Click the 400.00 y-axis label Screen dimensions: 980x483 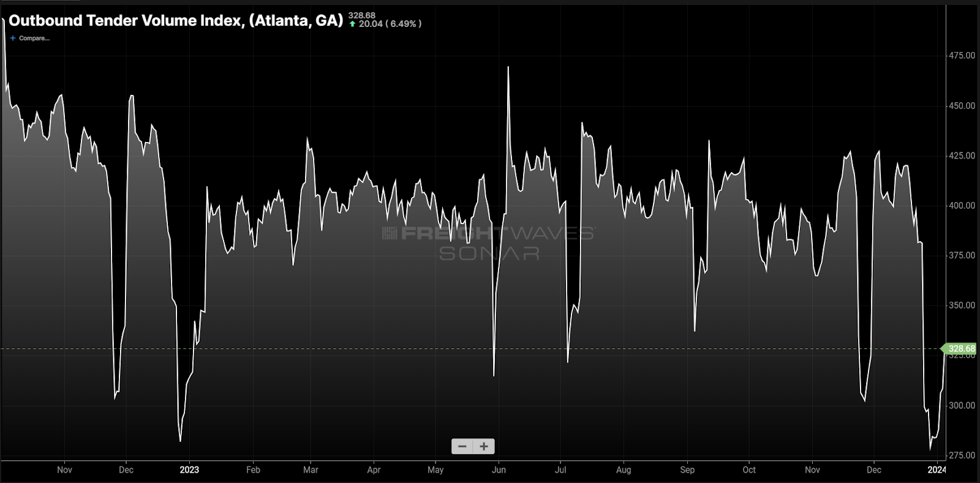click(x=962, y=206)
